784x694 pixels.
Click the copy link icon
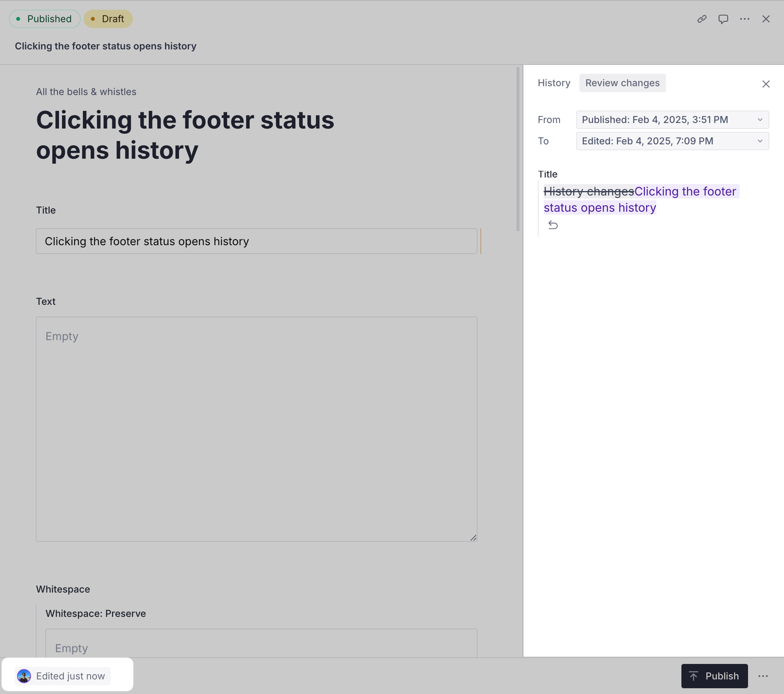tap(702, 19)
